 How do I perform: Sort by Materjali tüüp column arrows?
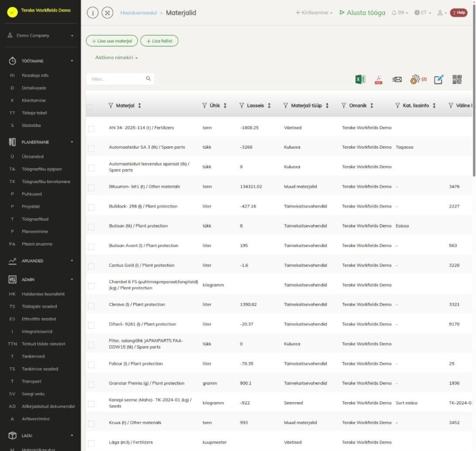click(x=327, y=105)
